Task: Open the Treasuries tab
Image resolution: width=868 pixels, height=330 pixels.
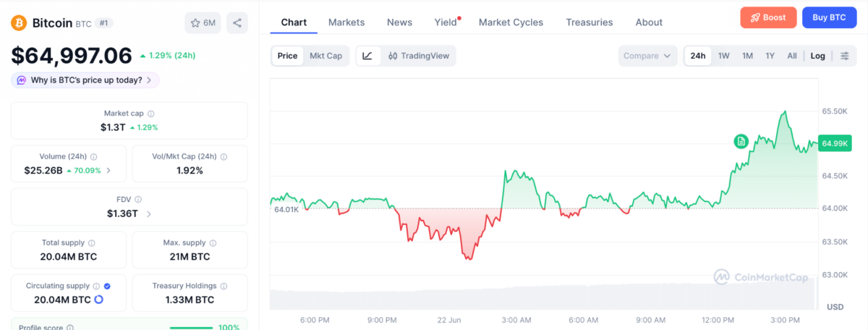Action: point(590,22)
